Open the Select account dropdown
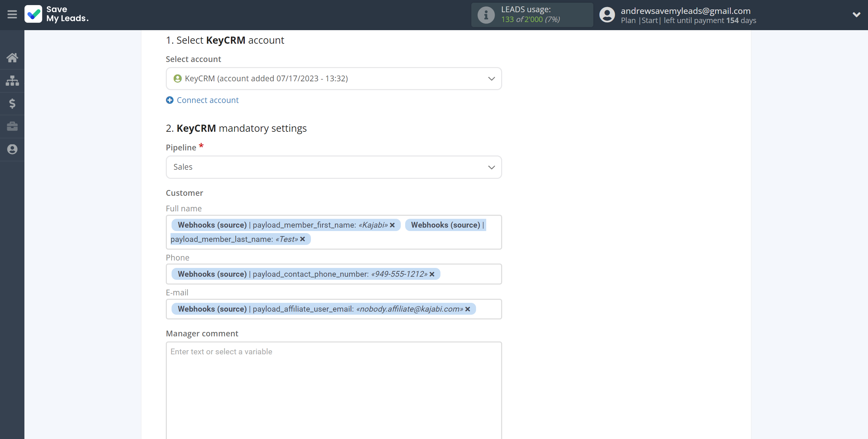 point(334,79)
